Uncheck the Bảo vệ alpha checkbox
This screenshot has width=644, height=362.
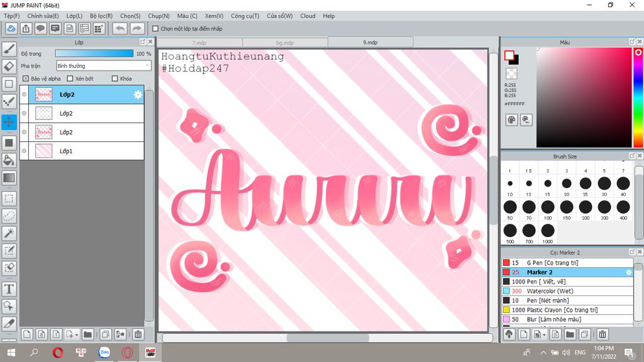coord(25,79)
